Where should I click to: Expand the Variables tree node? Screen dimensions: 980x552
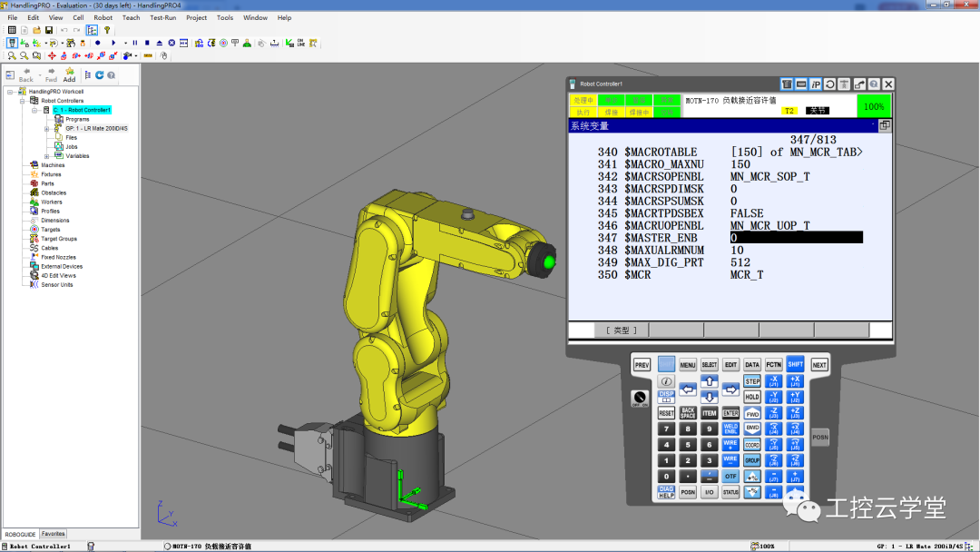pyautogui.click(x=46, y=156)
